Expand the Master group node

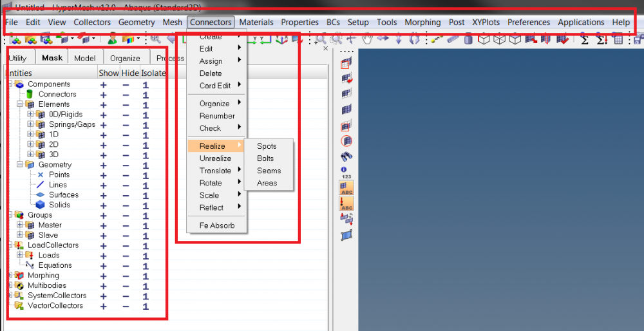(20, 225)
